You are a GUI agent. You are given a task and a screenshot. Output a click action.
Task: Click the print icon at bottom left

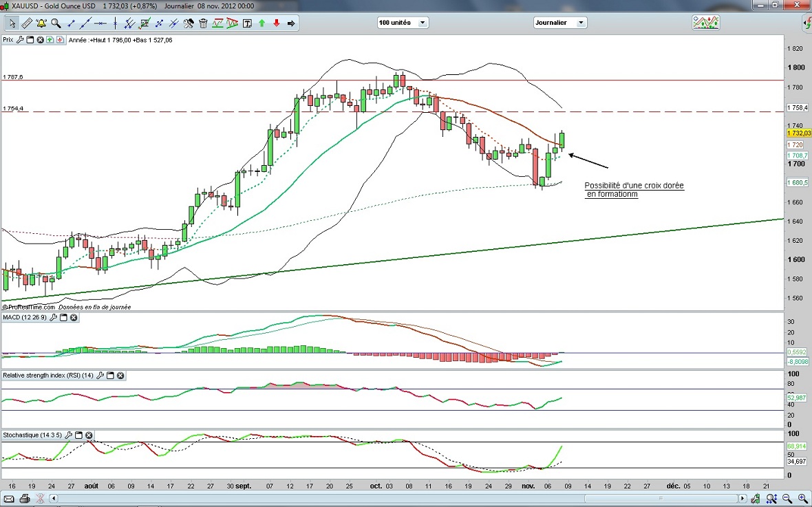[x=25, y=498]
